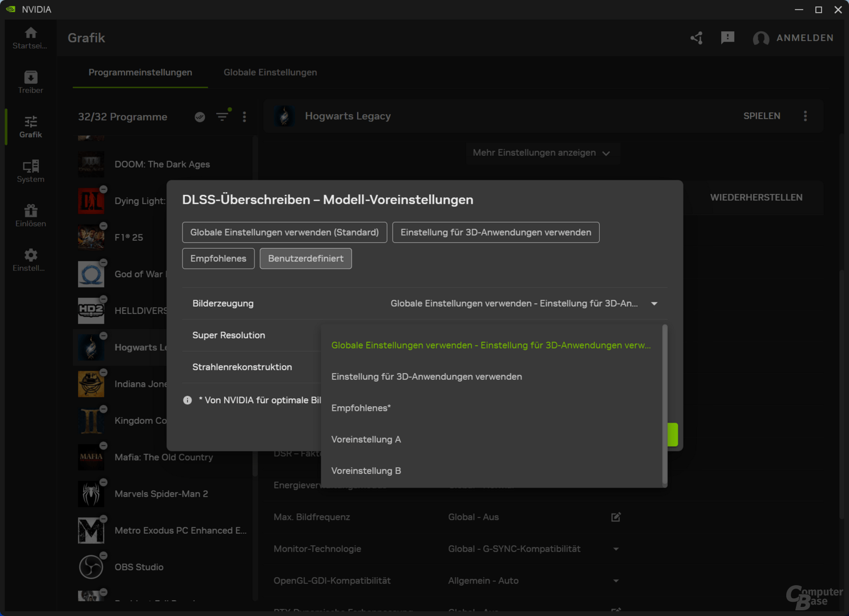Switch to the Programmeinstellungen tab
This screenshot has width=849, height=616.
coord(140,72)
